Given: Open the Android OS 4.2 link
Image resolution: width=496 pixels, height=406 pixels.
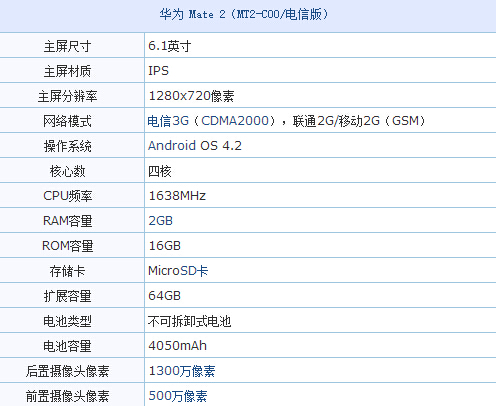Looking at the screenshot, I should (195, 146).
